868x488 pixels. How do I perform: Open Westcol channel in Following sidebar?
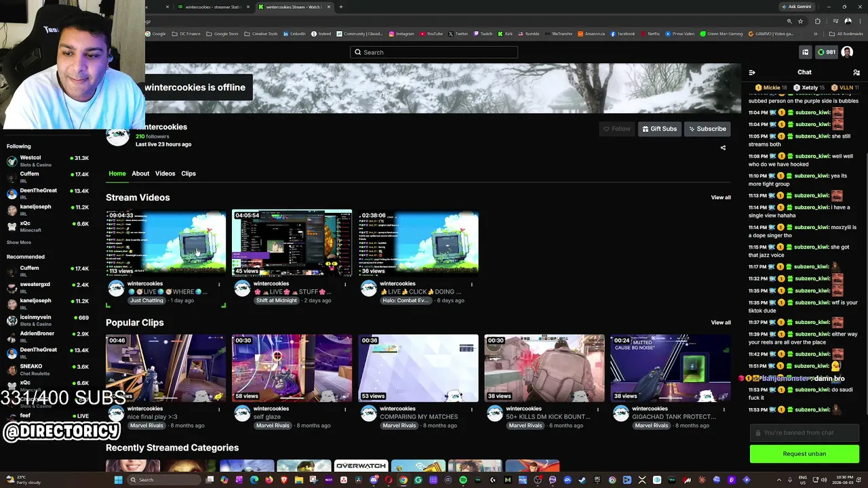point(47,161)
